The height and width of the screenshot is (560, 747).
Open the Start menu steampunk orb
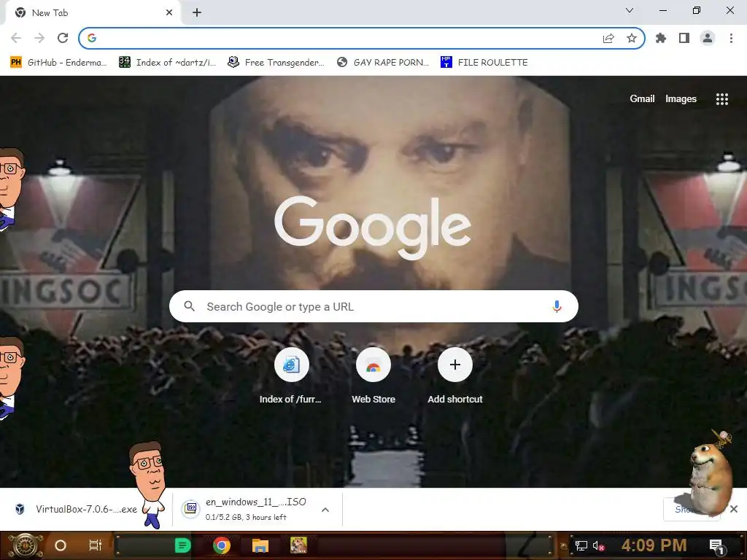pos(25,545)
